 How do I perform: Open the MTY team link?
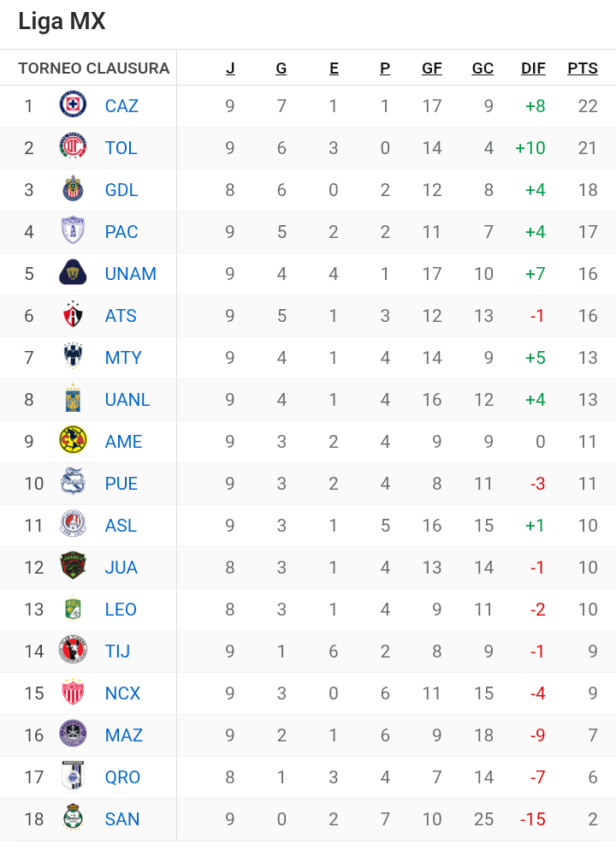coord(123,357)
